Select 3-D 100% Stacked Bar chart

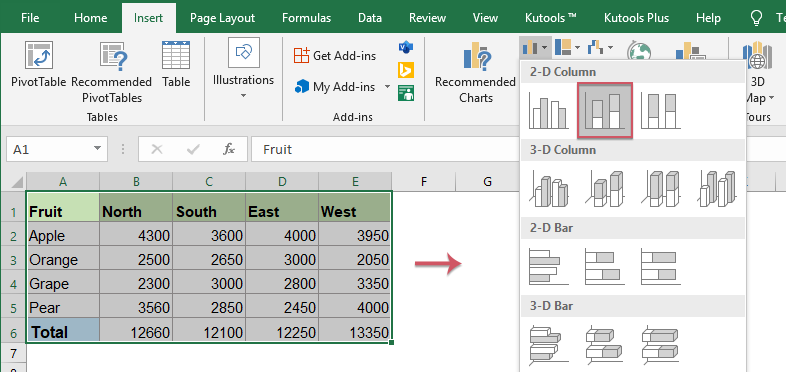coord(661,344)
